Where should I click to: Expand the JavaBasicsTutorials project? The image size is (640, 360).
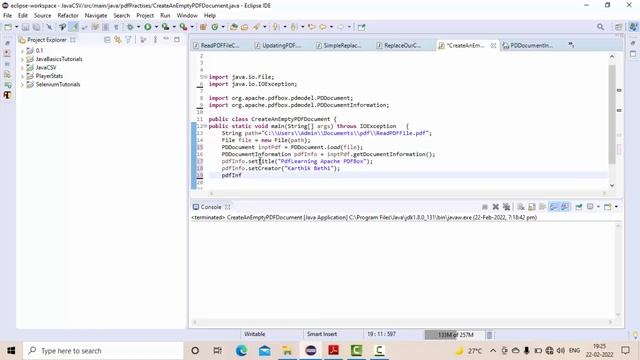[22, 59]
